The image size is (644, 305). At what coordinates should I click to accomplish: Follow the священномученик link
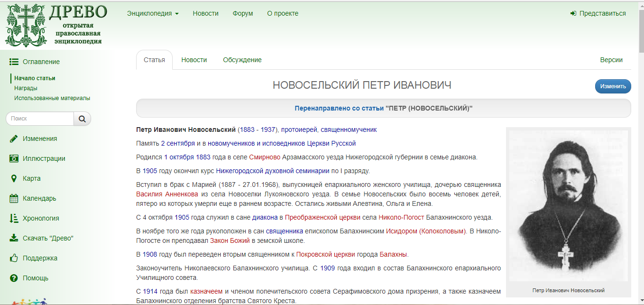coord(349,129)
